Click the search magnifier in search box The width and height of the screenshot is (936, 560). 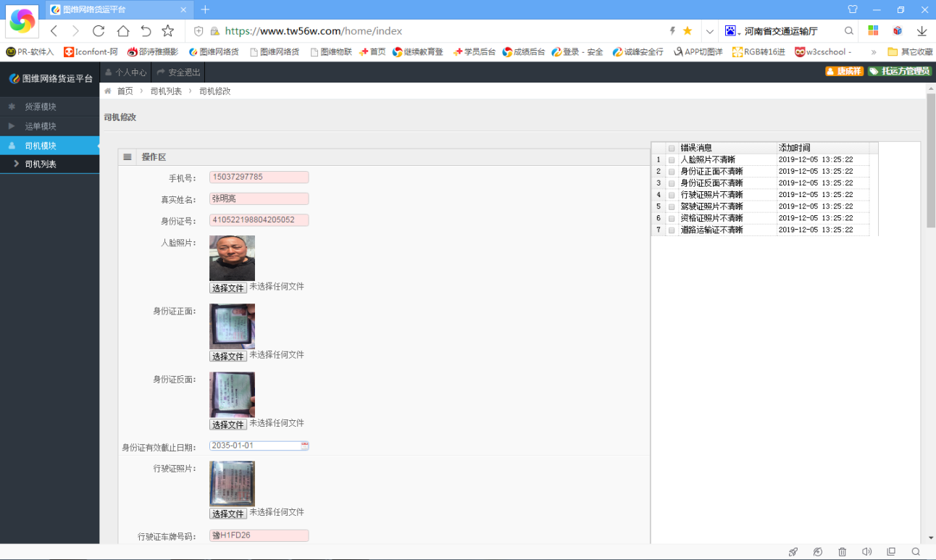[849, 31]
